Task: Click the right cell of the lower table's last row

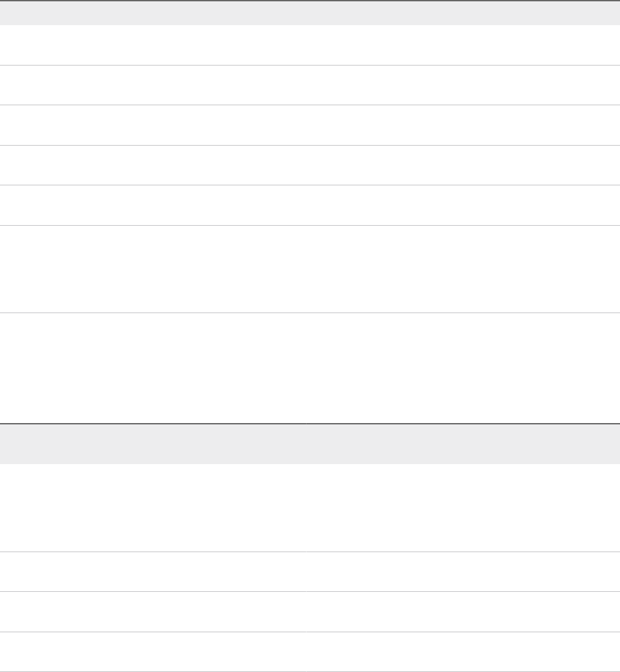Action: [463, 651]
